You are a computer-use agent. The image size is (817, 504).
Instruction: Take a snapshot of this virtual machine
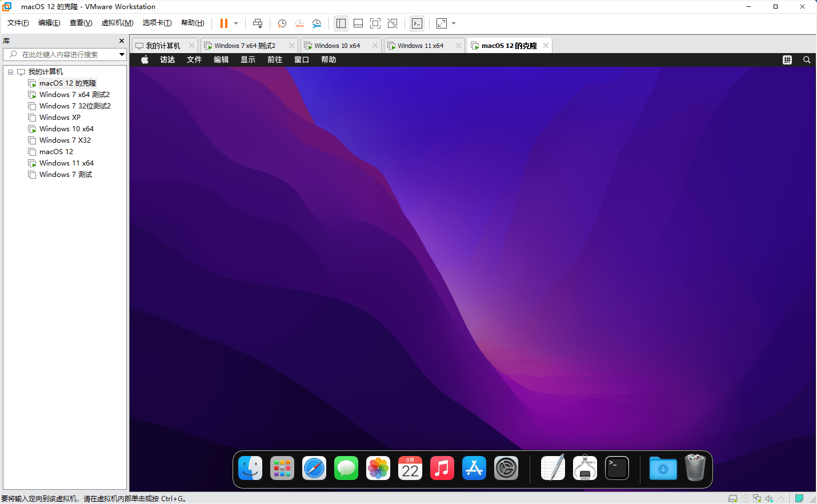282,23
